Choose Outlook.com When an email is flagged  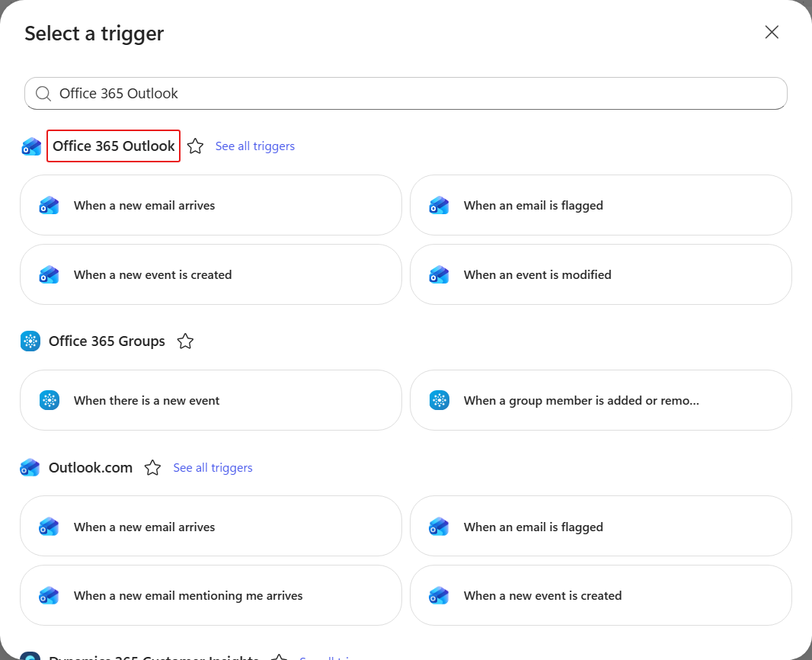601,527
